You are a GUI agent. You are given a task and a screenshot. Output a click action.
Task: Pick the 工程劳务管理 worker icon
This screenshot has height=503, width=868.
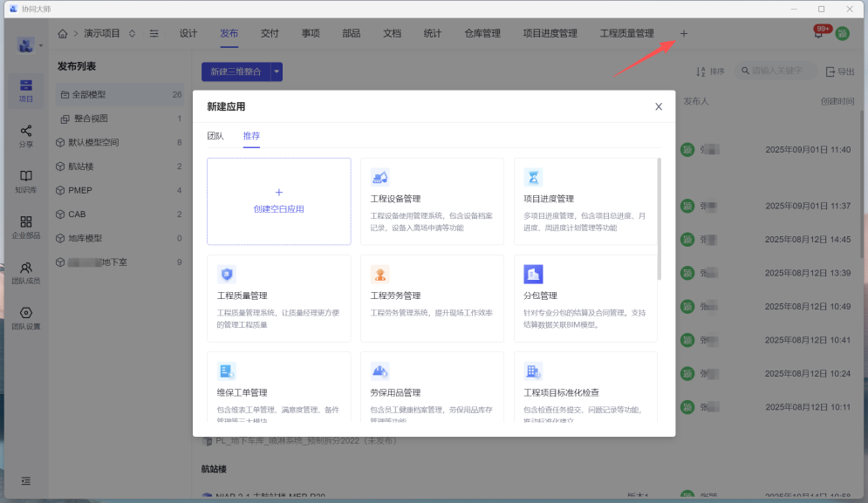pyautogui.click(x=379, y=275)
